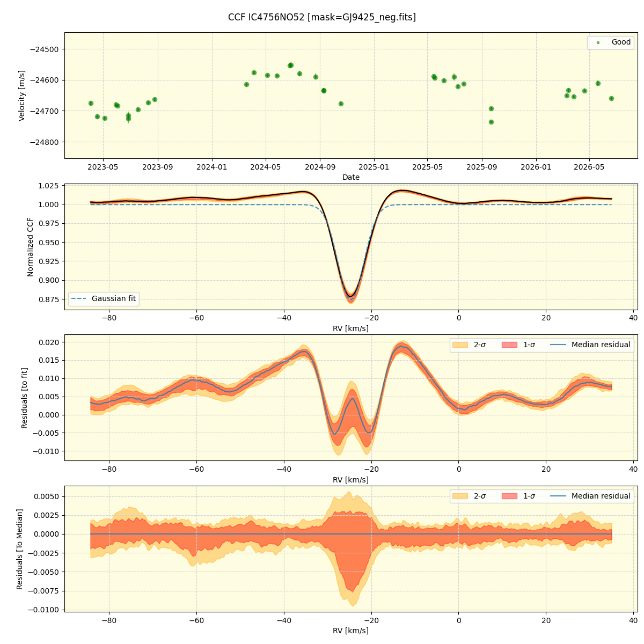Click the 'Normalized CCF' axis label

31,247
